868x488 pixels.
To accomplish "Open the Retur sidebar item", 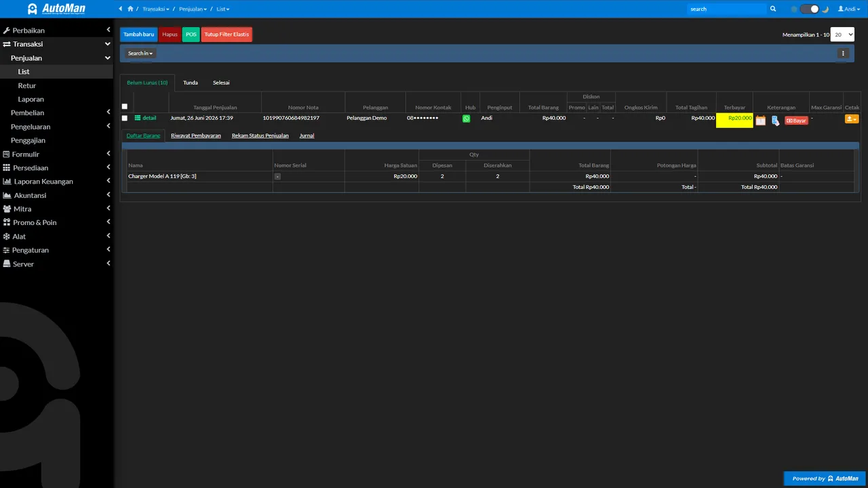I will coord(27,85).
